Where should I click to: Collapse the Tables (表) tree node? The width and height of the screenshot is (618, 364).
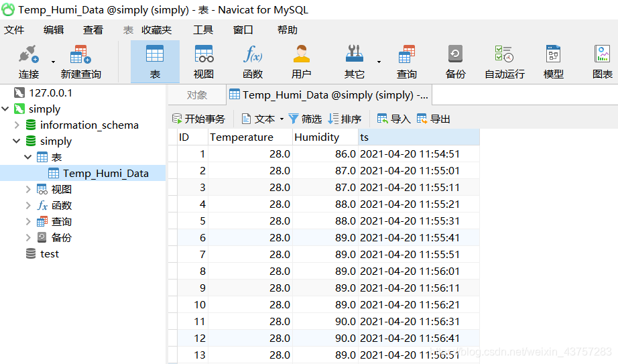(28, 158)
